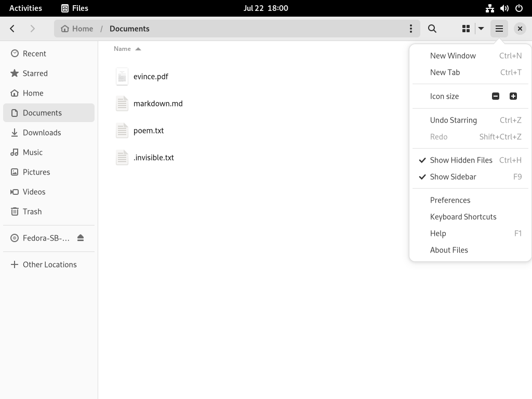Open Music folder in the sidebar
532x399 pixels.
pos(49,152)
